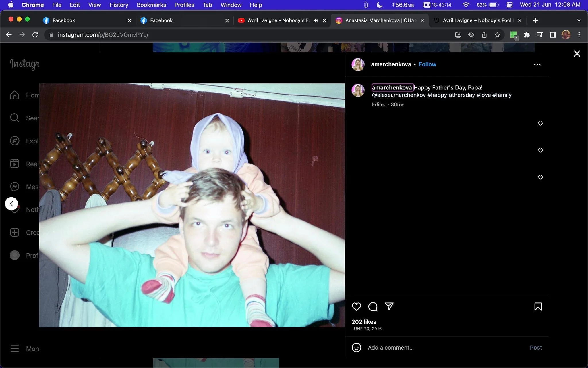Open Explore compass icon in sidebar
The image size is (588, 368).
(15, 141)
